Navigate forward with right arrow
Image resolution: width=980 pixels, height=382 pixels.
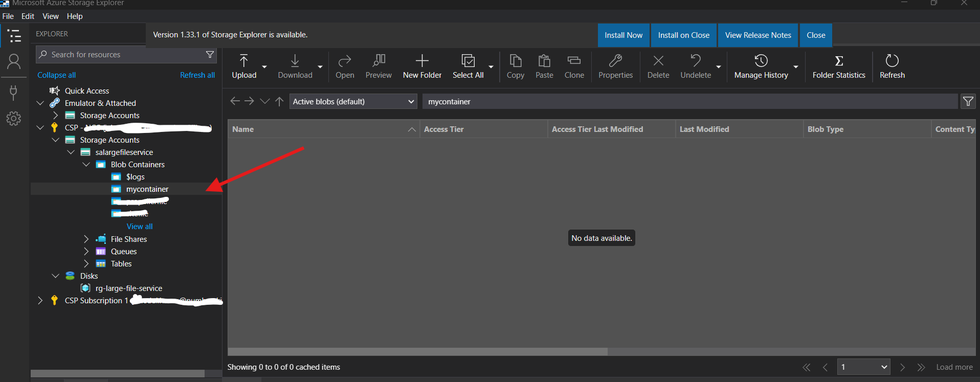click(x=249, y=101)
